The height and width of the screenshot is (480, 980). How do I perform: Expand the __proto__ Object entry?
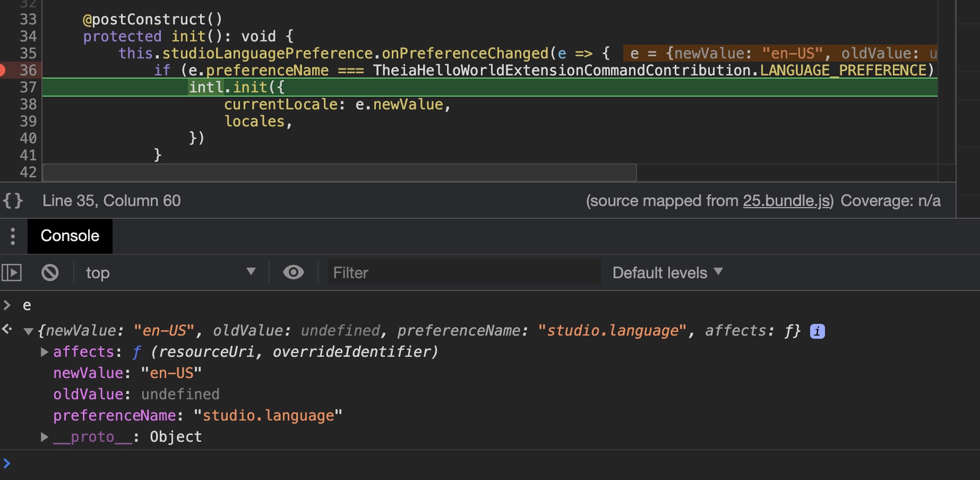point(45,437)
